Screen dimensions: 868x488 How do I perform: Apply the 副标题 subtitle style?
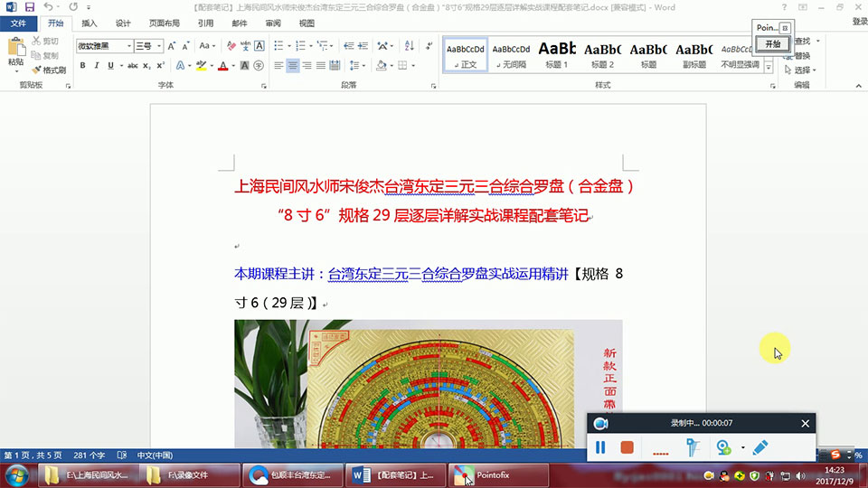point(694,55)
